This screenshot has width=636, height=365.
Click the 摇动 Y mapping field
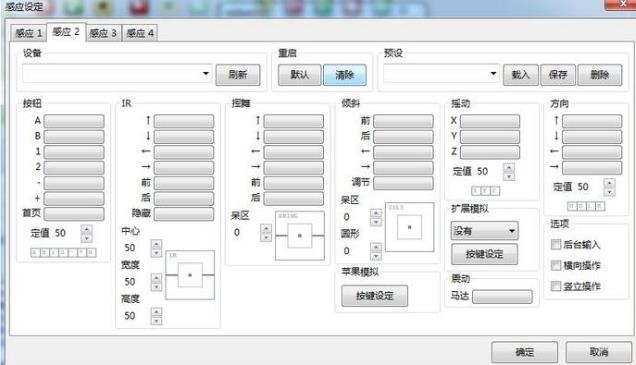coord(490,136)
